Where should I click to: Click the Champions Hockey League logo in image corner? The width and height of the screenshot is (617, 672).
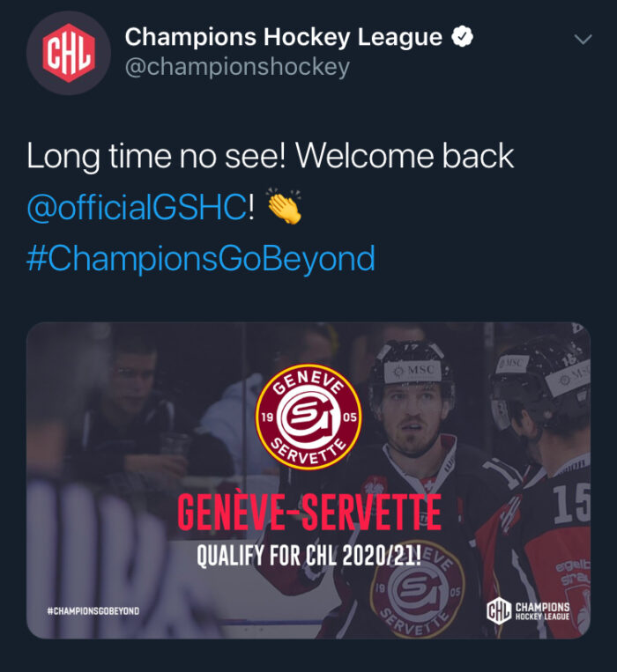coord(529,611)
